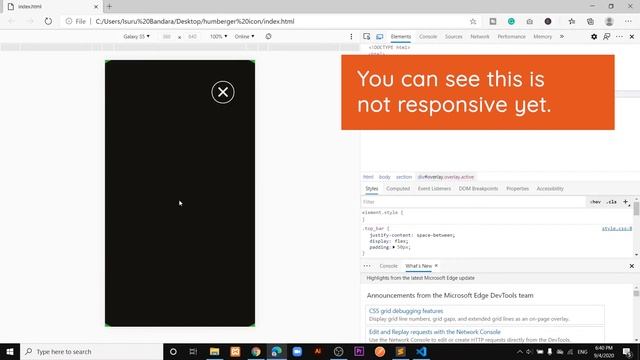Switch to the top Console tab

pos(428,36)
